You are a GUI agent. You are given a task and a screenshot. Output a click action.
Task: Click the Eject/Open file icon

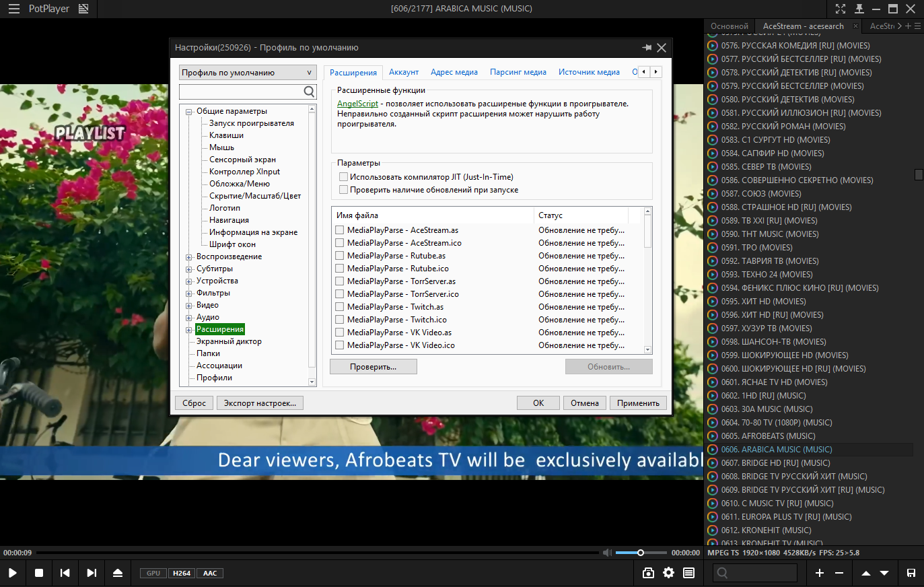[x=118, y=573]
